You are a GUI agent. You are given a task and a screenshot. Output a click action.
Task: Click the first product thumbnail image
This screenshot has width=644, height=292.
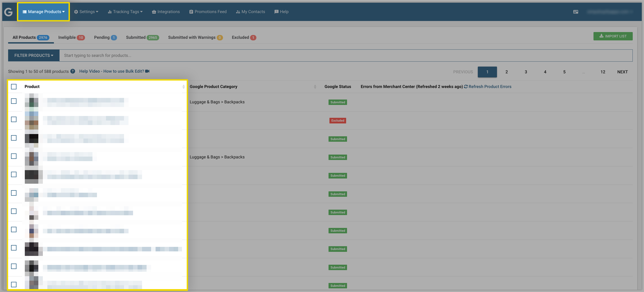click(x=32, y=102)
